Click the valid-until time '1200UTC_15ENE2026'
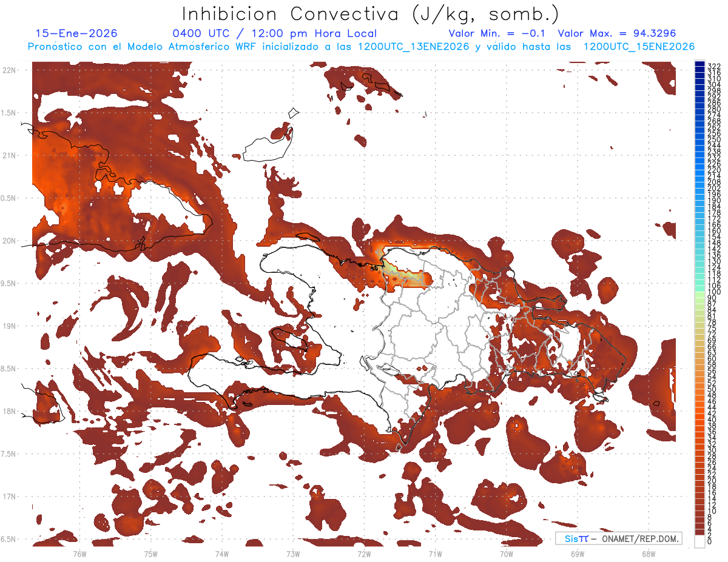 [x=639, y=47]
